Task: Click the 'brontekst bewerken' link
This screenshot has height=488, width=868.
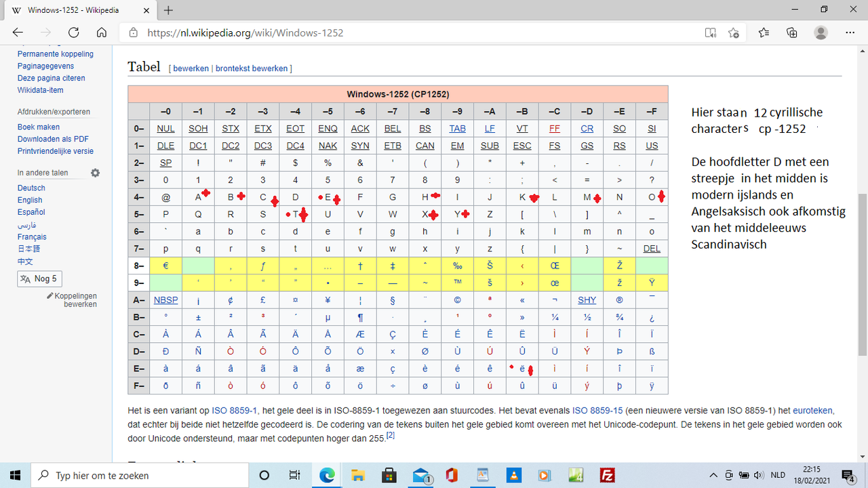Action: 252,68
